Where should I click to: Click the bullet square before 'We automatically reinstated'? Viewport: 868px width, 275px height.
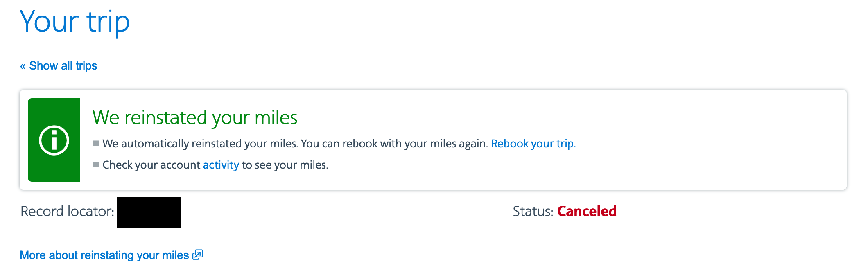(x=96, y=143)
